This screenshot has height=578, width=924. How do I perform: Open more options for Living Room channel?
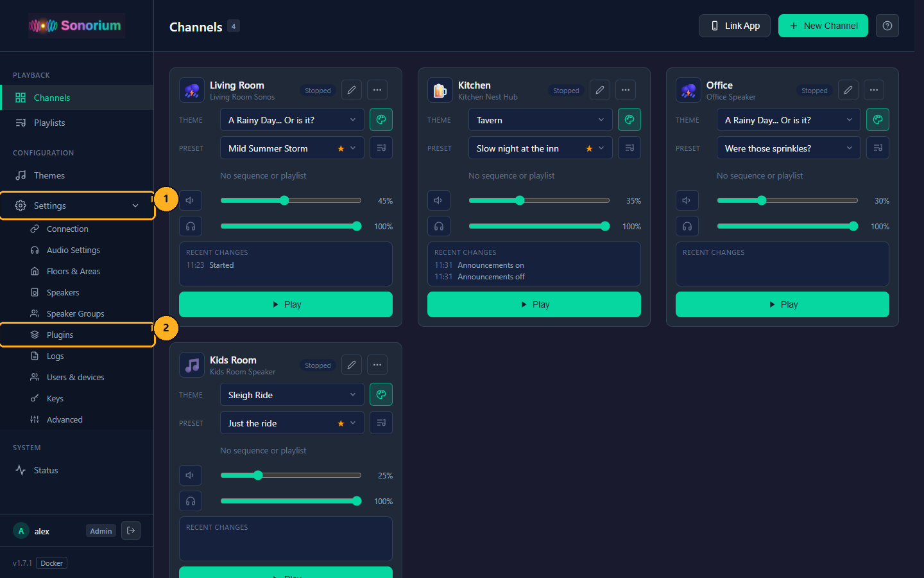pyautogui.click(x=377, y=90)
